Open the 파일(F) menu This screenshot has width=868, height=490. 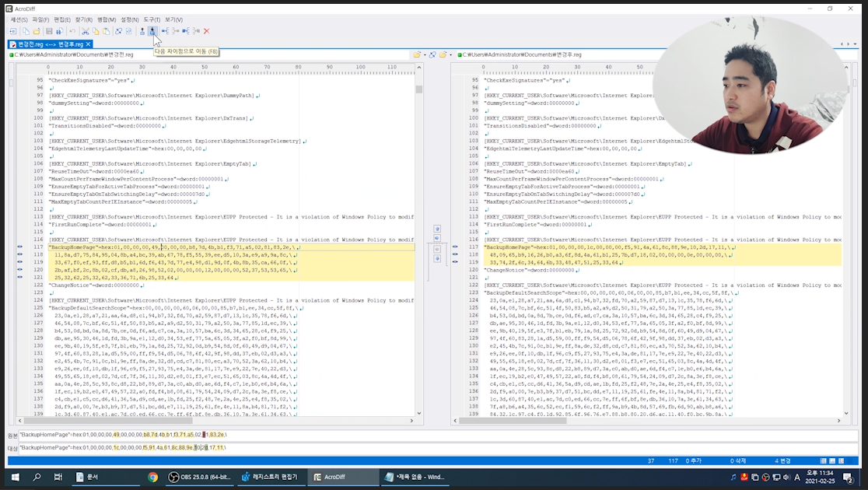pyautogui.click(x=40, y=20)
